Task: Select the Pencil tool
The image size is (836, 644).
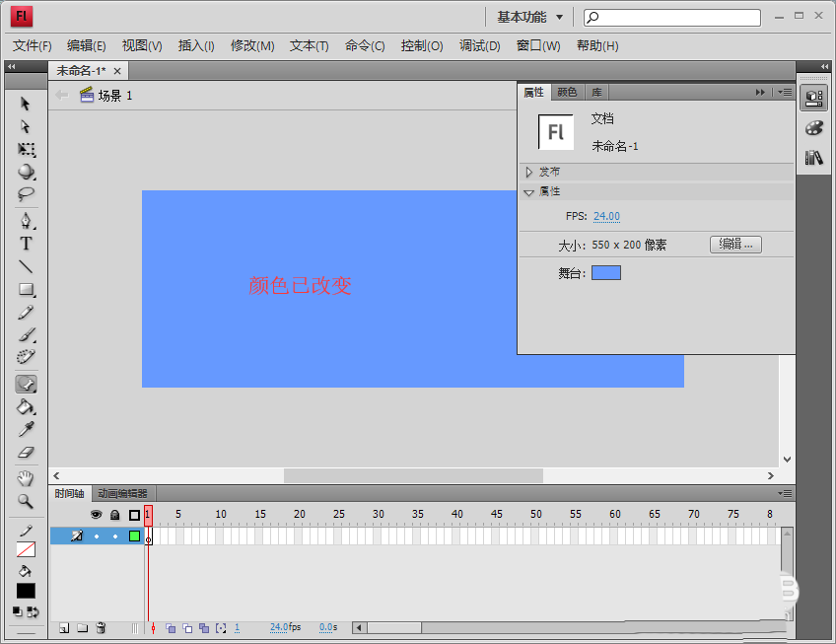Action: click(26, 312)
